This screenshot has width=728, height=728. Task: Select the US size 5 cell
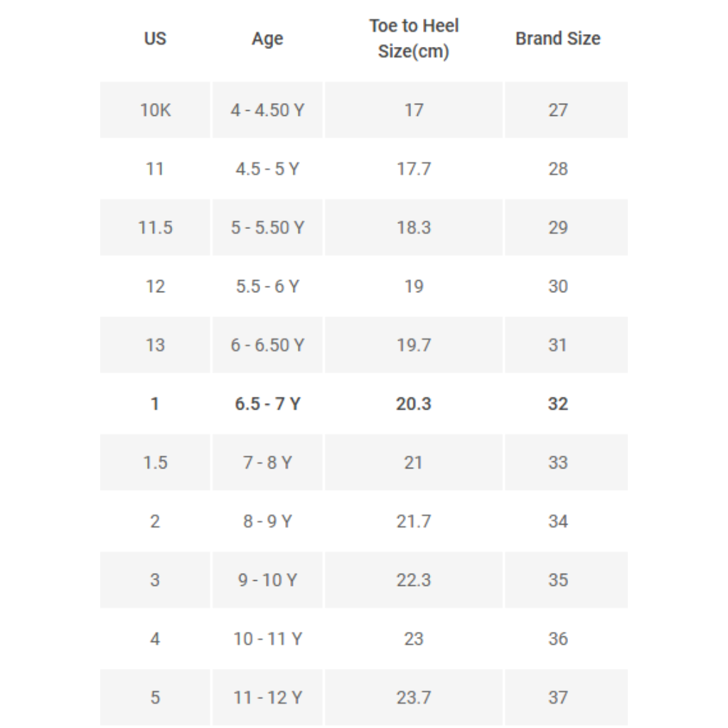155,697
